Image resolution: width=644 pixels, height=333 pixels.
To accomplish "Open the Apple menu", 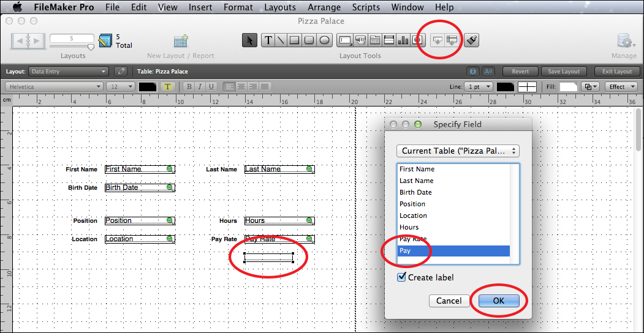I will (18, 7).
